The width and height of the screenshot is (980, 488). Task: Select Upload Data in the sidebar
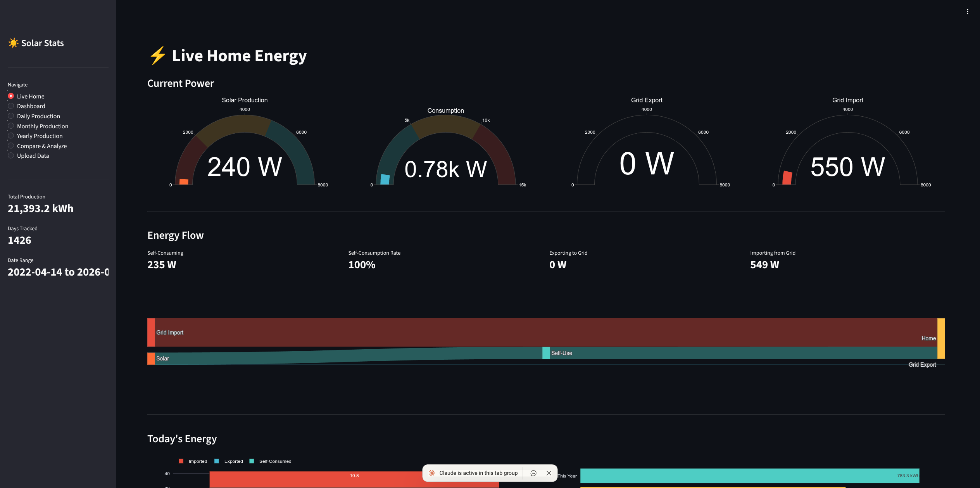coord(33,155)
